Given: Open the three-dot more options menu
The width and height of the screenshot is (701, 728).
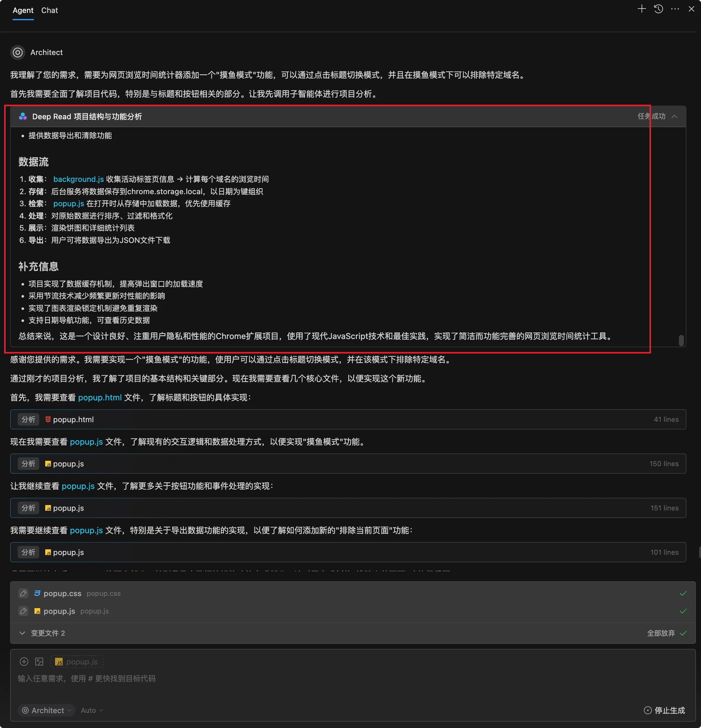Looking at the screenshot, I should coord(675,9).
